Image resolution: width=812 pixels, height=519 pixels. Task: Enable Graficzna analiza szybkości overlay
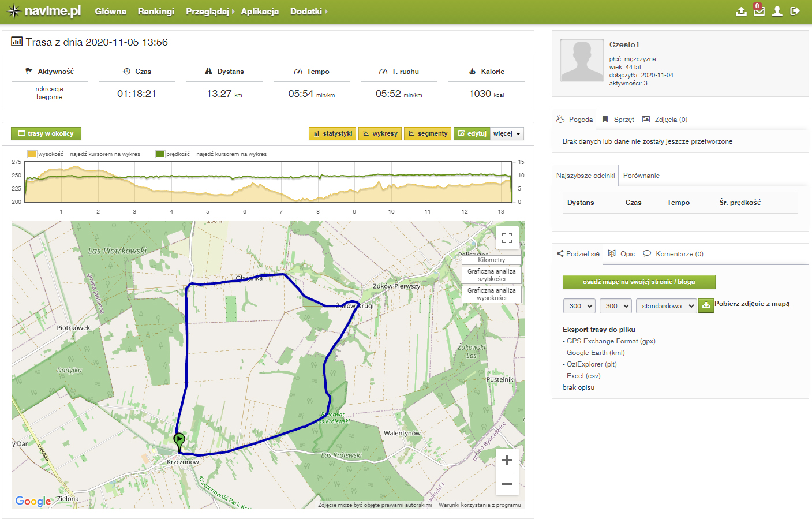tap(491, 275)
